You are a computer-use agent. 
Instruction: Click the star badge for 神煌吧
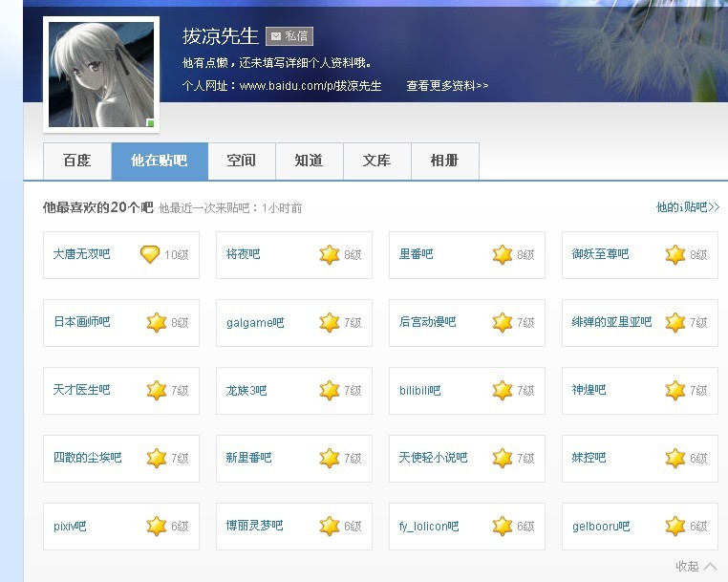[x=675, y=390]
